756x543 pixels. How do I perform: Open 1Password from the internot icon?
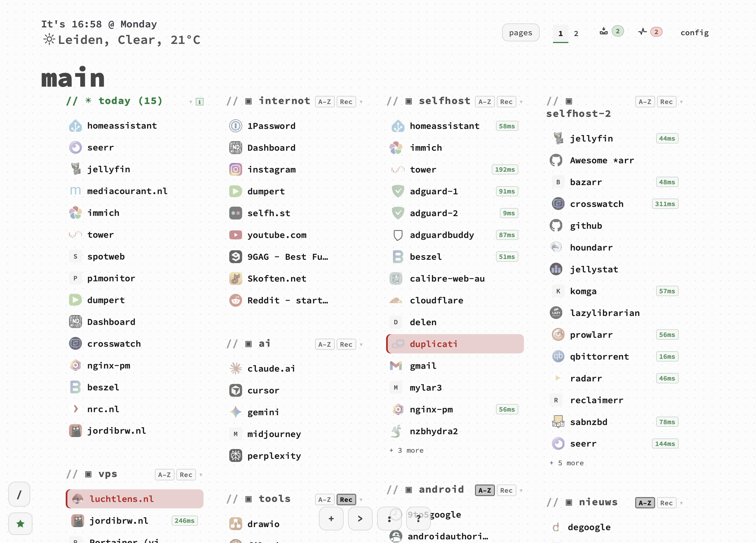(x=235, y=126)
